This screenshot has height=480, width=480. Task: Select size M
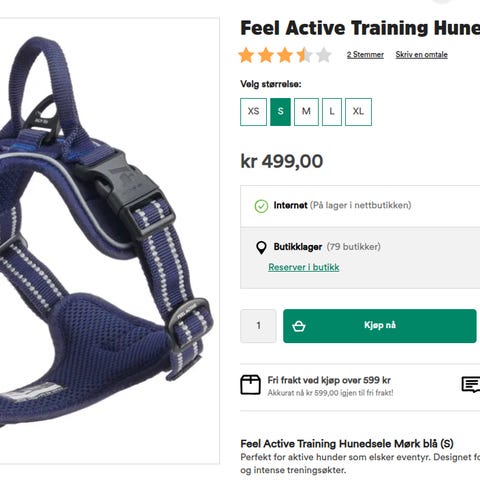[x=306, y=112]
